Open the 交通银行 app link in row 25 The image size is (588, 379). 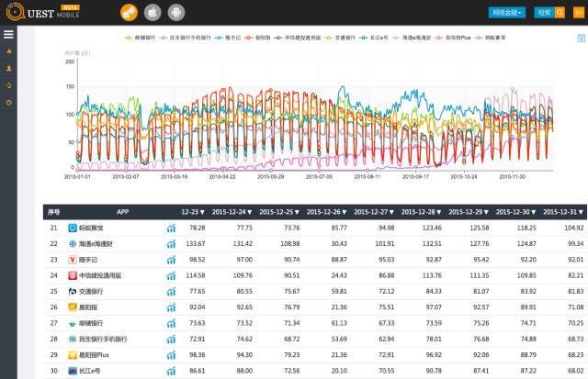coord(91,292)
